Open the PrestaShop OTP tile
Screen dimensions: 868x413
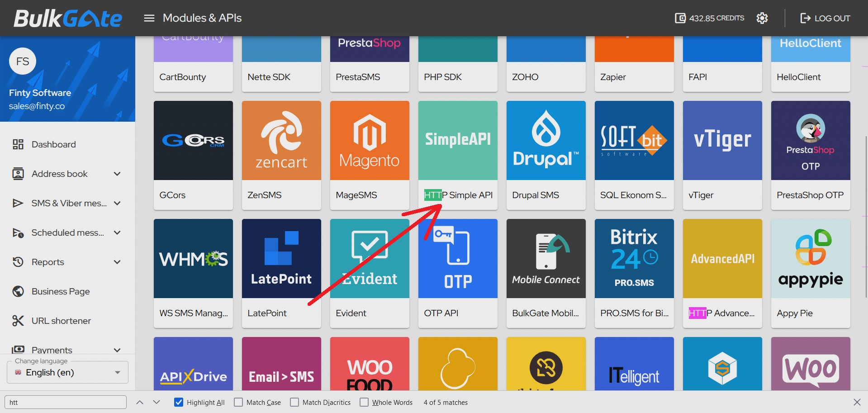(811, 155)
